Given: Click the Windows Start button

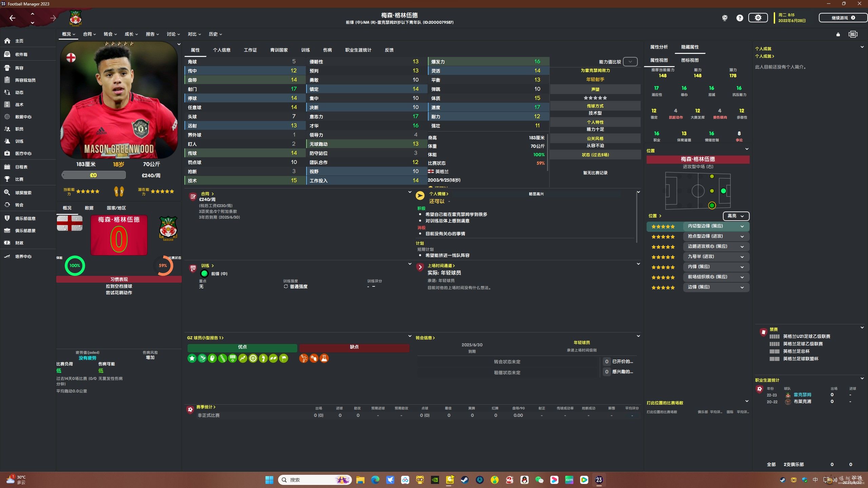Looking at the screenshot, I should click(x=269, y=480).
